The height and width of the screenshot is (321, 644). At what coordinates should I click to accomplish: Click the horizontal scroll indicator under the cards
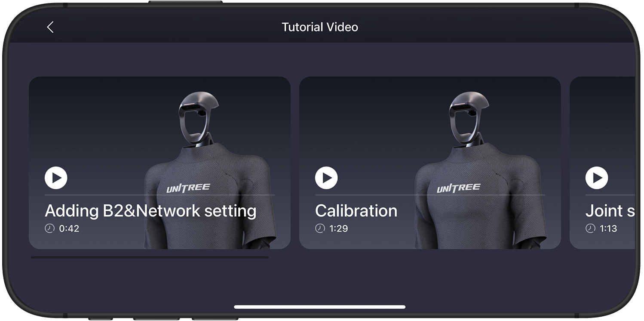(150, 257)
